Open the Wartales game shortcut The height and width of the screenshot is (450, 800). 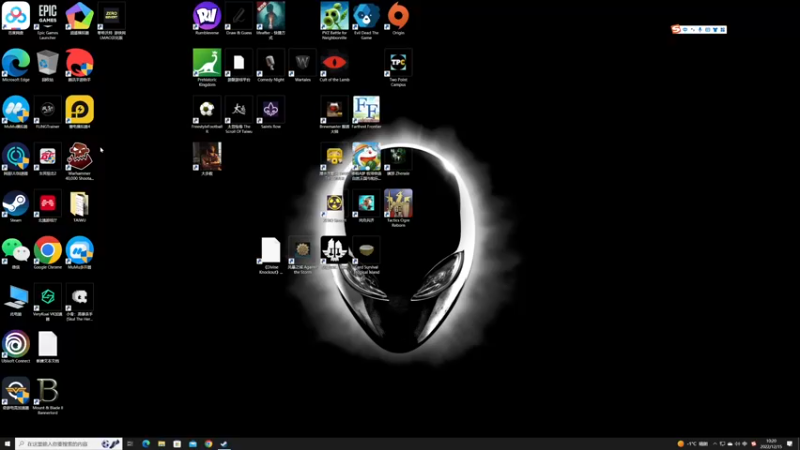click(x=303, y=65)
